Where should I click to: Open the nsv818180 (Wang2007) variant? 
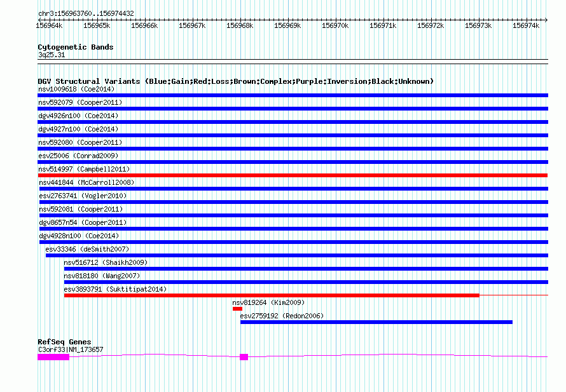(x=102, y=276)
